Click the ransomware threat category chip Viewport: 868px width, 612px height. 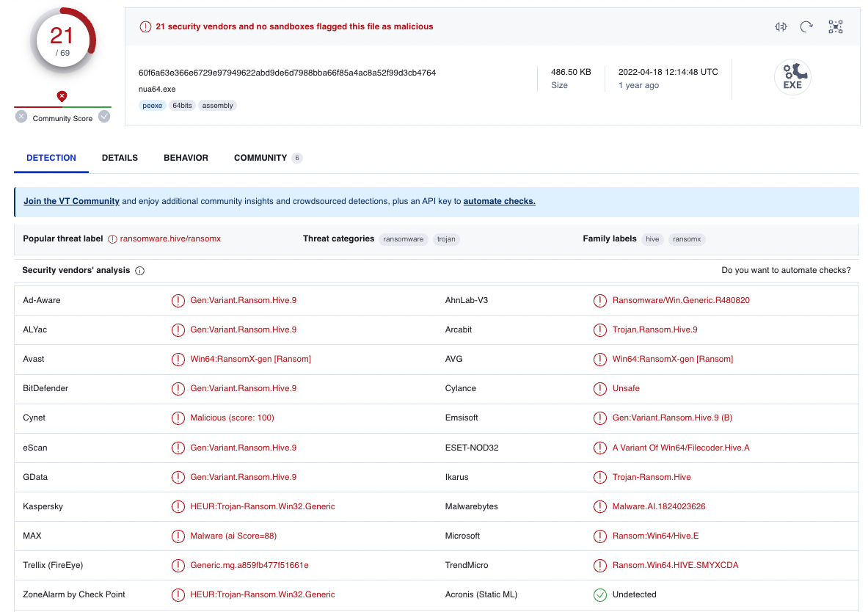pos(403,239)
